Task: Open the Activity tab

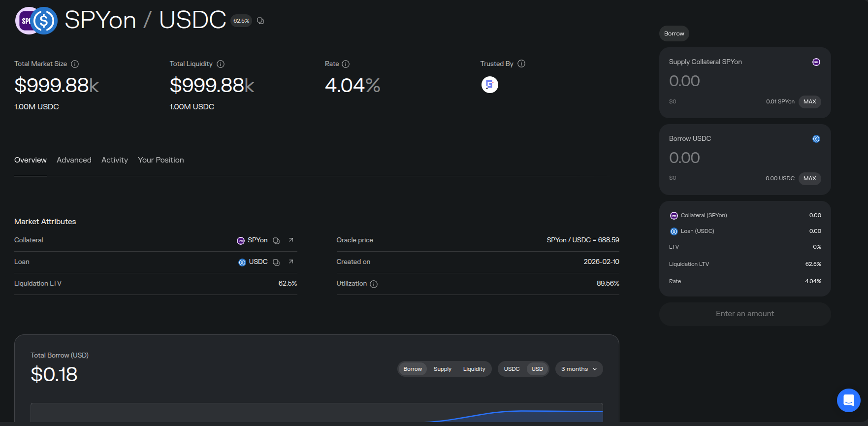Action: 114,160
